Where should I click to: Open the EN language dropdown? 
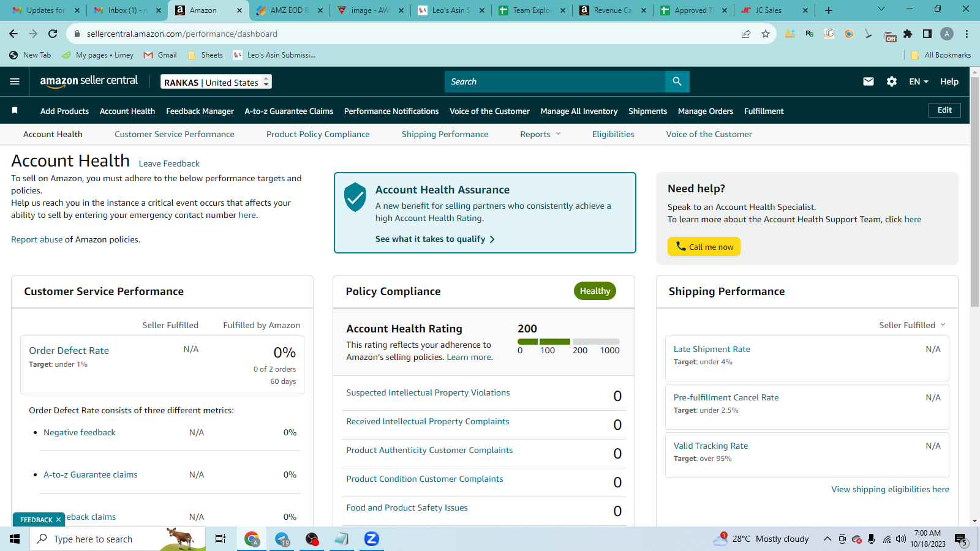point(919,81)
